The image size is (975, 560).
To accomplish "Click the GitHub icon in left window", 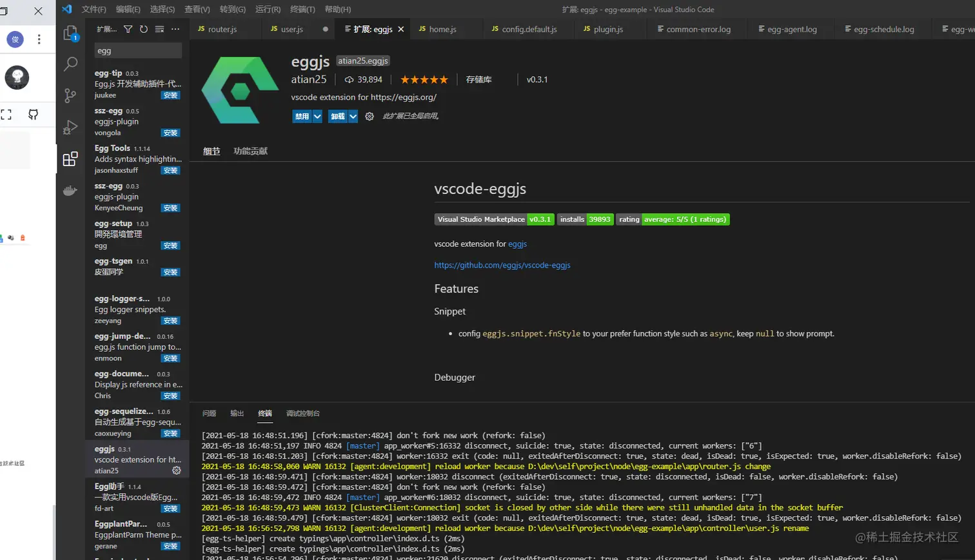I will (33, 115).
